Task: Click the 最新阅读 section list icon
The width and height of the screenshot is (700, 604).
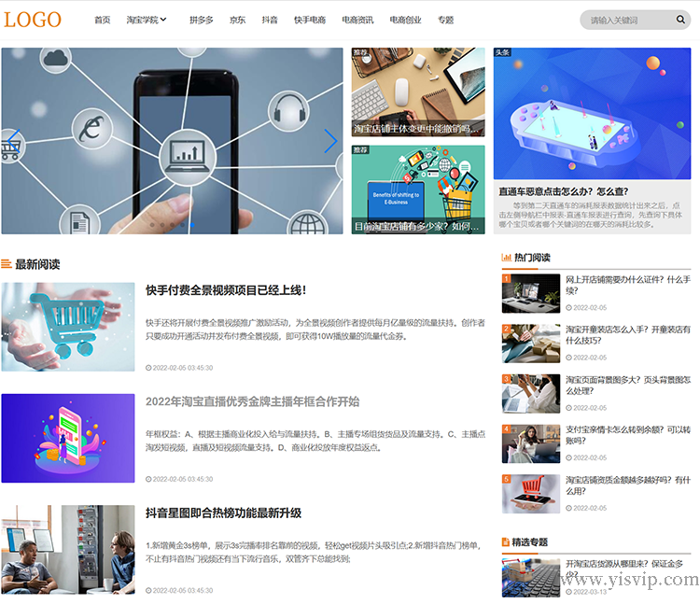Action: [x=7, y=264]
